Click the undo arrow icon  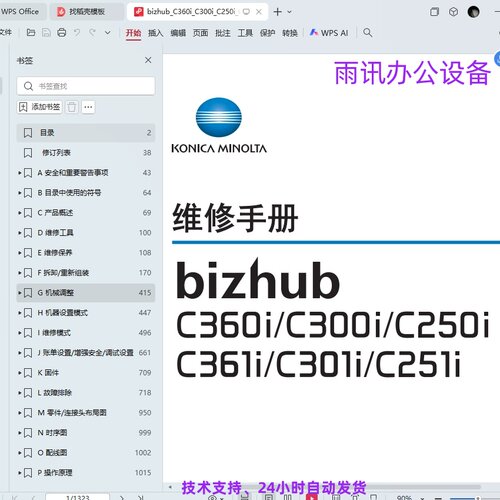pos(77,33)
